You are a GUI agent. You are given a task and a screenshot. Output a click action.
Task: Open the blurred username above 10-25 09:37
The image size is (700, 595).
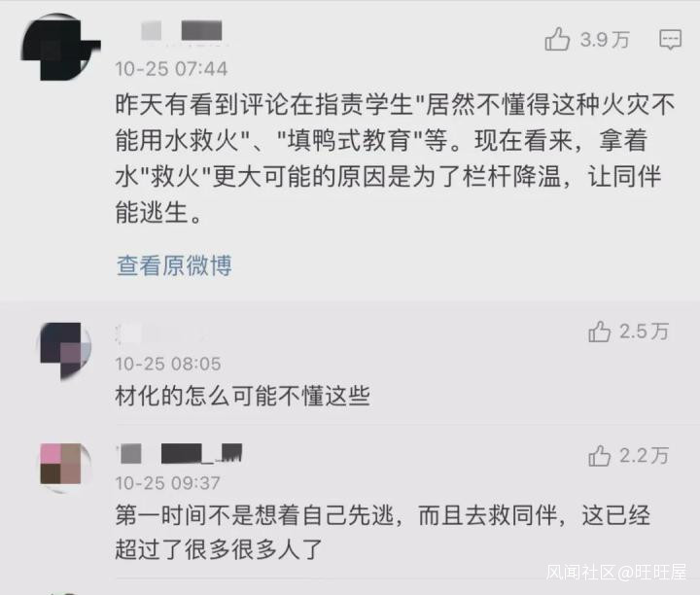[180, 453]
